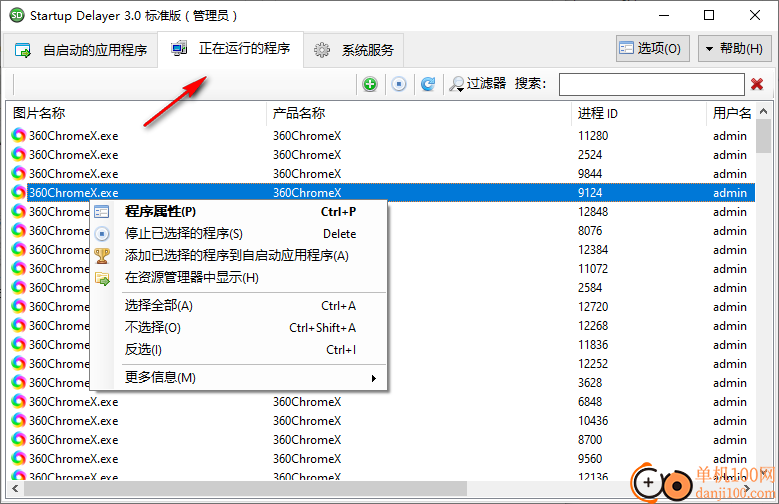Sort by 用户名 column header
Screen dimensions: 779x504
click(731, 113)
